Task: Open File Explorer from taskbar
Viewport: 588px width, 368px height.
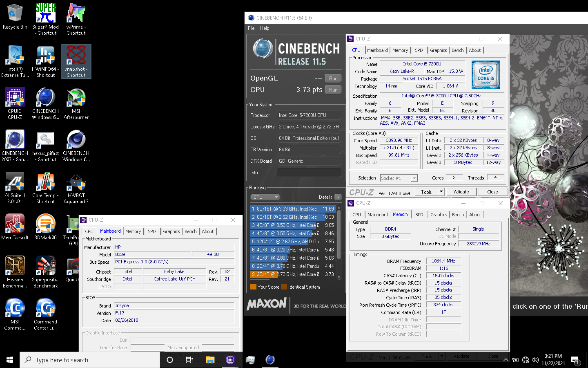Action: 210,360
